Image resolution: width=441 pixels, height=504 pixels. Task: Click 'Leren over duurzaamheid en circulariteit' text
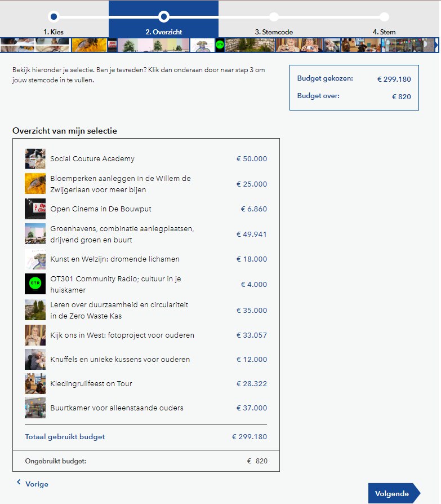pyautogui.click(x=119, y=310)
